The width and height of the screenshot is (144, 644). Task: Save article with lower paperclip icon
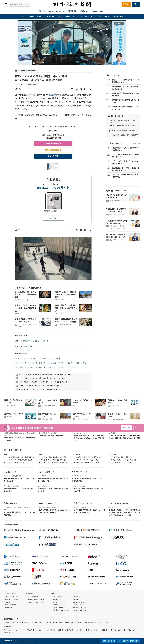tap(16, 230)
